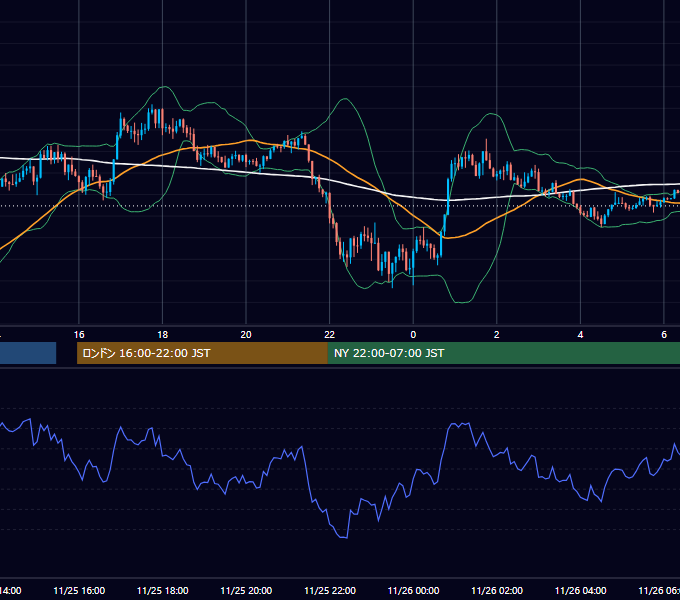
Task: Click the 11/25 20:00 date label
Action: pyautogui.click(x=246, y=590)
